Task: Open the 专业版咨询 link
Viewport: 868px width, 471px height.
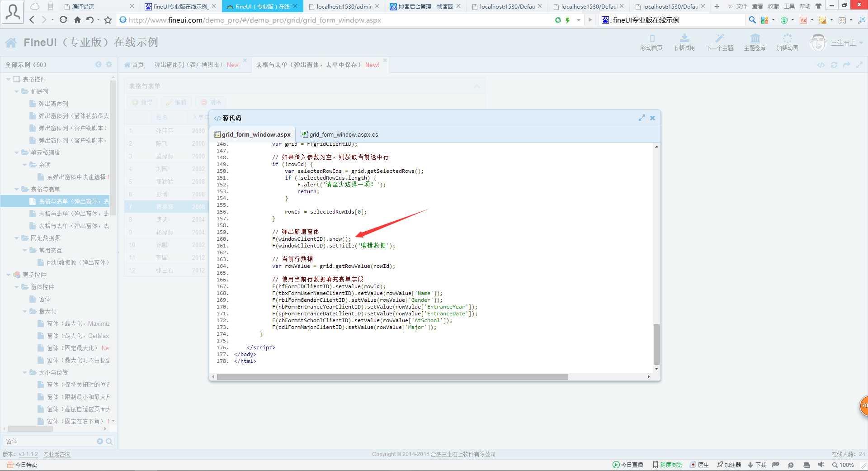Action: tap(57, 454)
